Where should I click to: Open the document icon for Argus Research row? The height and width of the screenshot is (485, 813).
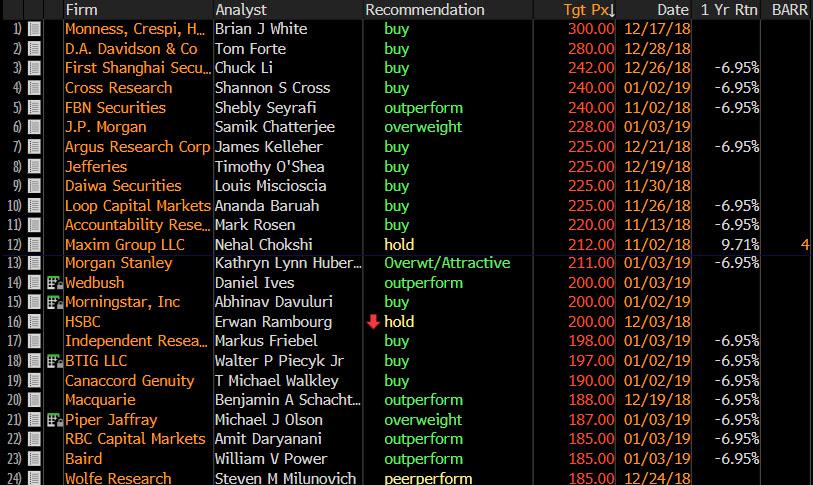(34, 147)
